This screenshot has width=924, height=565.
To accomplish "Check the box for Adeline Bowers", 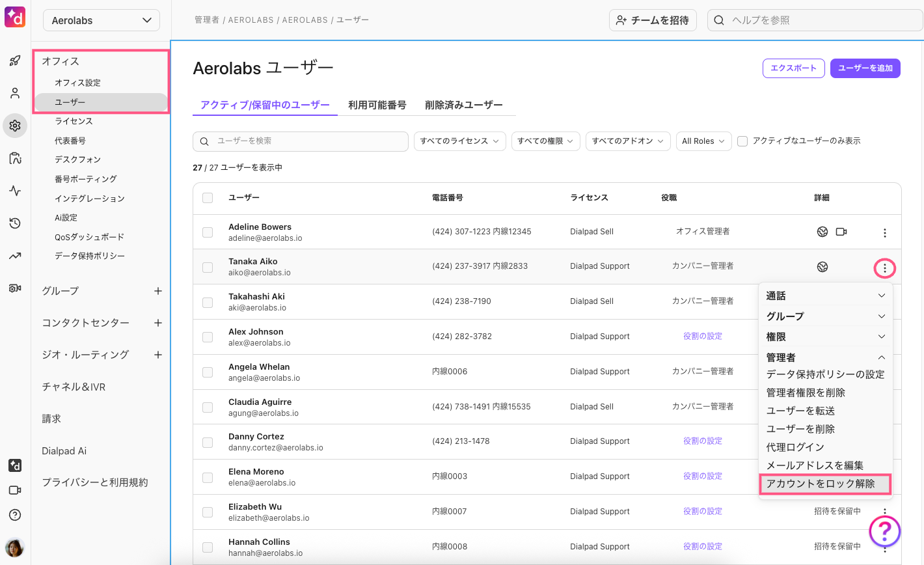I will (x=208, y=232).
